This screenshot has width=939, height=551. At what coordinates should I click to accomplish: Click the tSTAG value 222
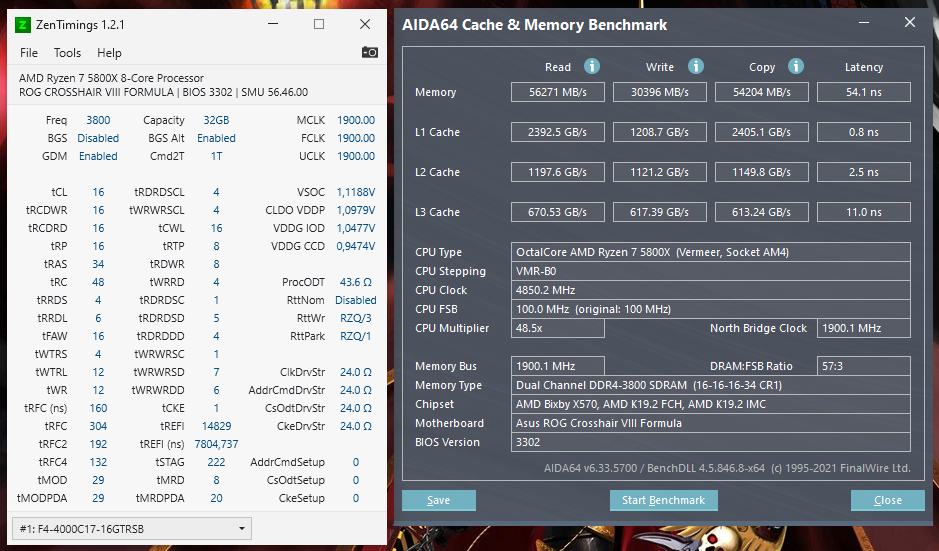point(216,462)
